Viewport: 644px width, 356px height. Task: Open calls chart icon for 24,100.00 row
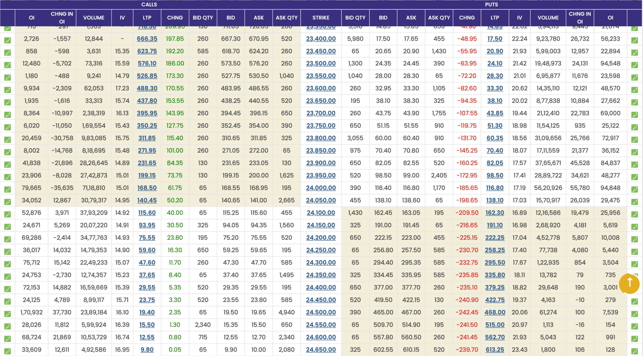(8, 214)
